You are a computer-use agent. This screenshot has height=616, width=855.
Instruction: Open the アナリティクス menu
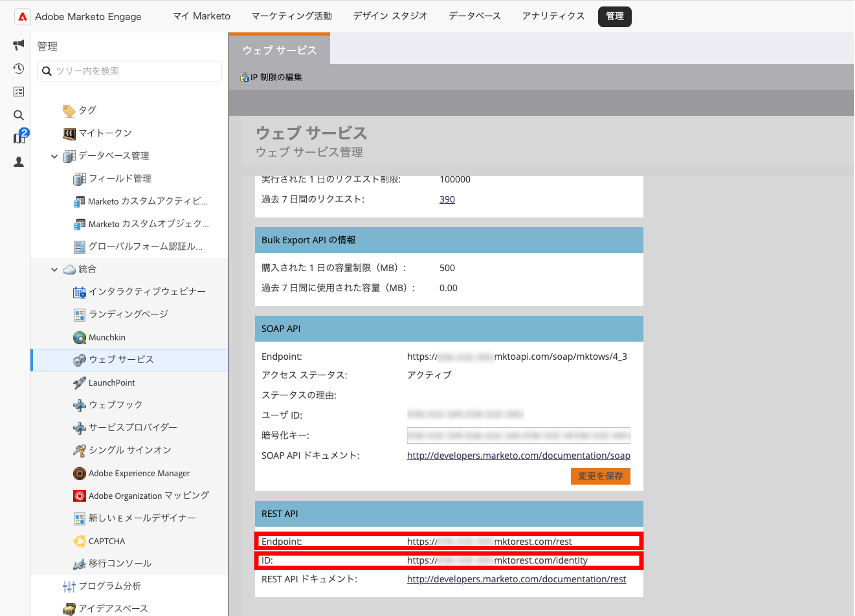pos(553,16)
